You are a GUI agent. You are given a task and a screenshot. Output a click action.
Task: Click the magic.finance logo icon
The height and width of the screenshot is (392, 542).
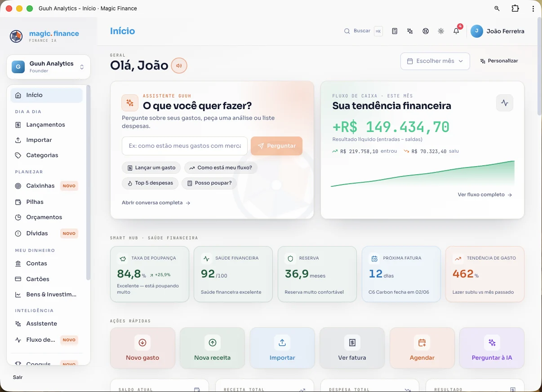pos(16,36)
